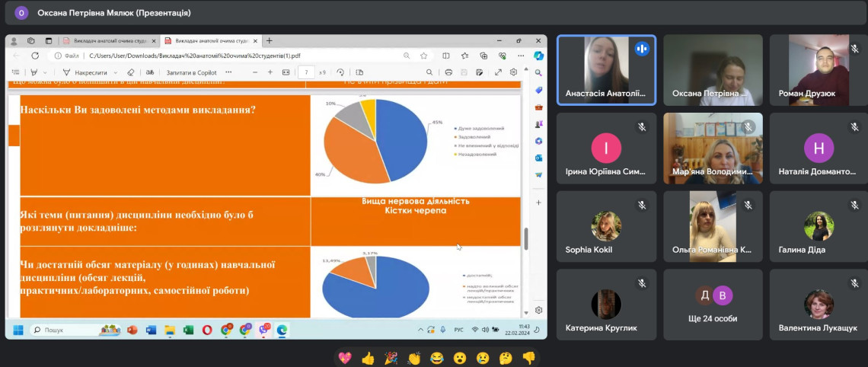This screenshot has height=367, width=868.
Task: Close the first Викладач анатомії tab
Action: (x=154, y=41)
